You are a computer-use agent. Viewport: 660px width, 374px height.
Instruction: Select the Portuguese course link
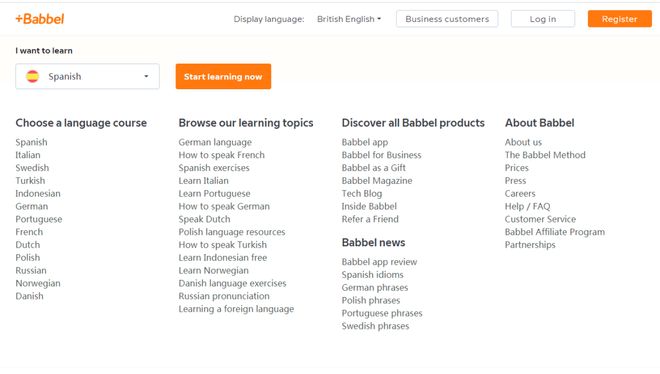tap(39, 219)
